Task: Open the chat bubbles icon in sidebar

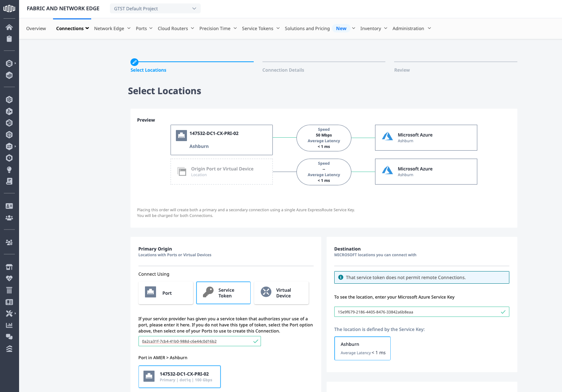Action: point(9,337)
